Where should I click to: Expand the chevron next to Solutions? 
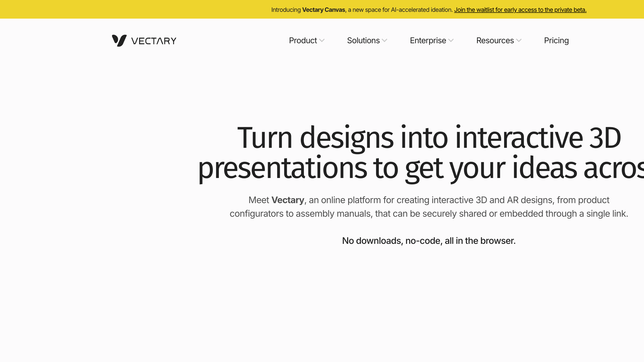pyautogui.click(x=384, y=40)
